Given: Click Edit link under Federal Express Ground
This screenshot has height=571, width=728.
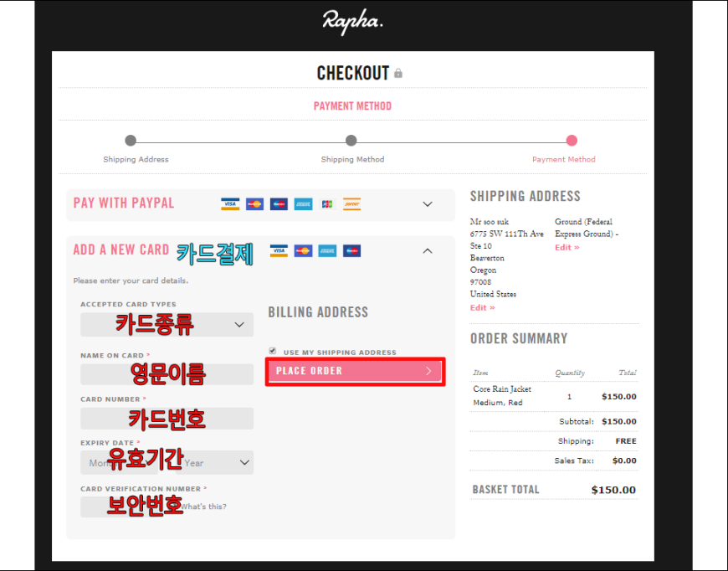Looking at the screenshot, I should (567, 247).
